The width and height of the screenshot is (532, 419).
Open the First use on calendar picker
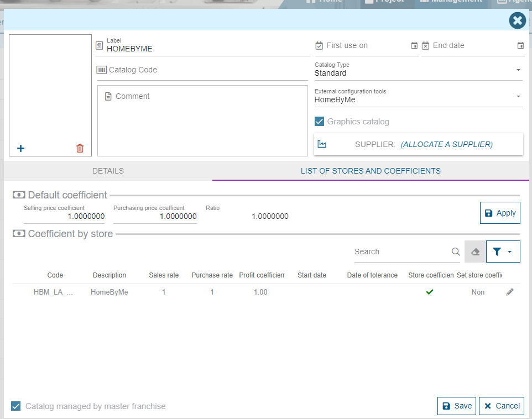coord(414,46)
